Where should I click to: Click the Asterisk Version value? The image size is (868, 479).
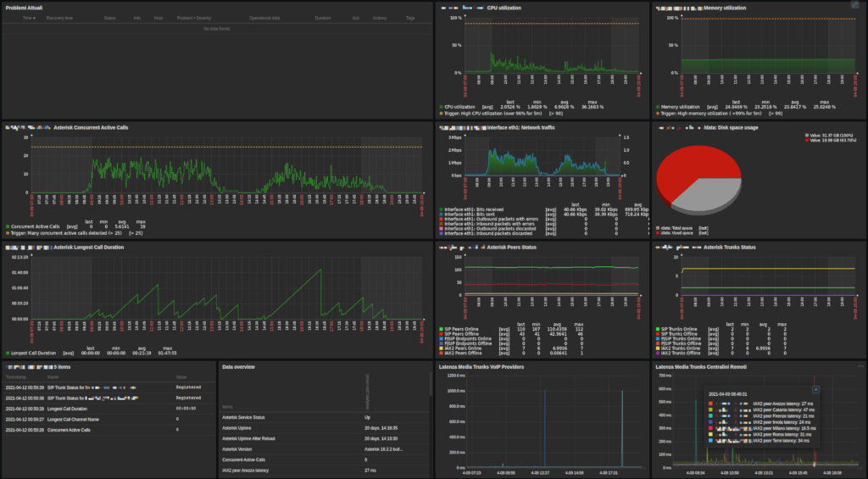(x=383, y=449)
